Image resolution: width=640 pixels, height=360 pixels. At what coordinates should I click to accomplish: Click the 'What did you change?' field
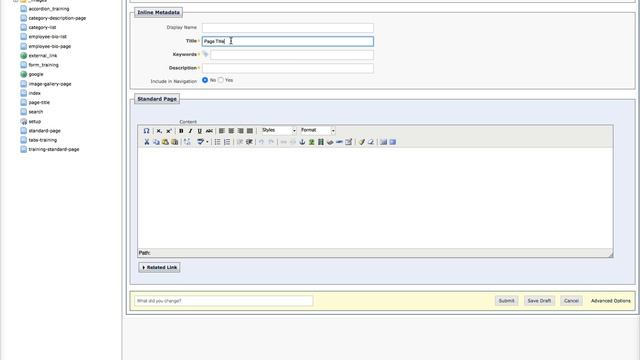tap(224, 301)
